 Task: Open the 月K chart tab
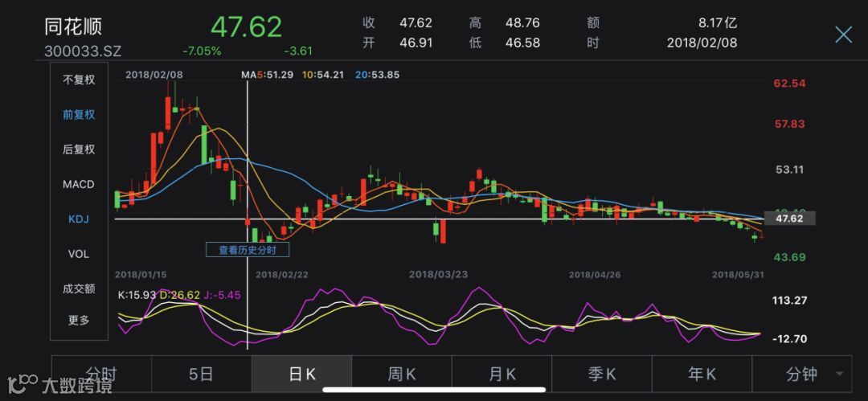point(502,374)
